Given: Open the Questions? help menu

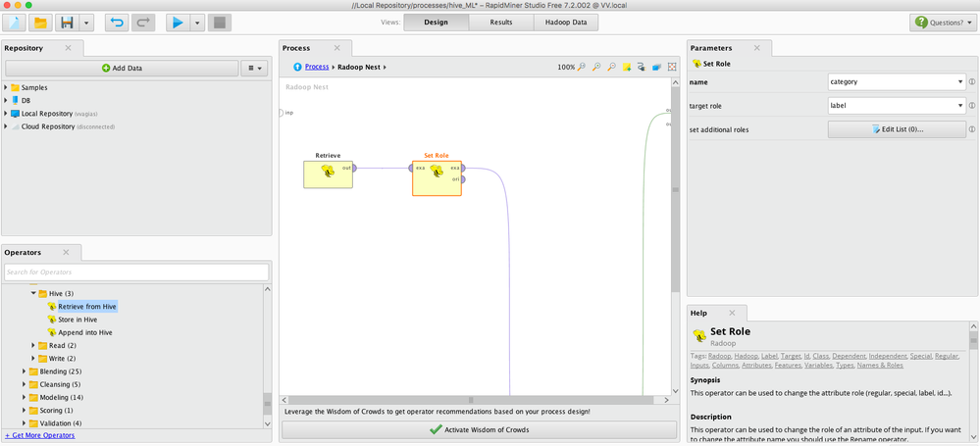Looking at the screenshot, I should point(943,23).
